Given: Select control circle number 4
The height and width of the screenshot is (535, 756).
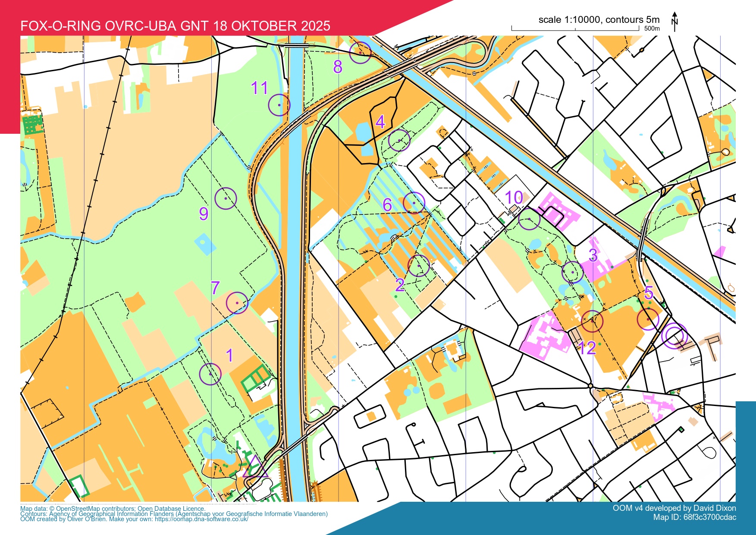Looking at the screenshot, I should [399, 140].
